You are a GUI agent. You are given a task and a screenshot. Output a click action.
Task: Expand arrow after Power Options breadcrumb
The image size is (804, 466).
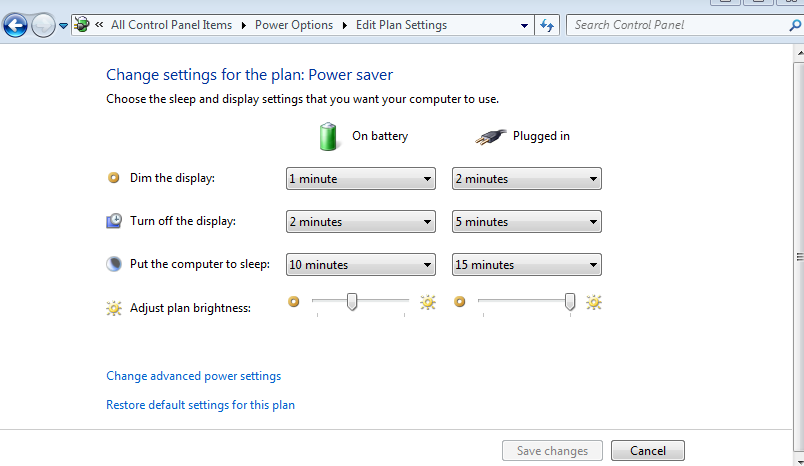coord(345,25)
